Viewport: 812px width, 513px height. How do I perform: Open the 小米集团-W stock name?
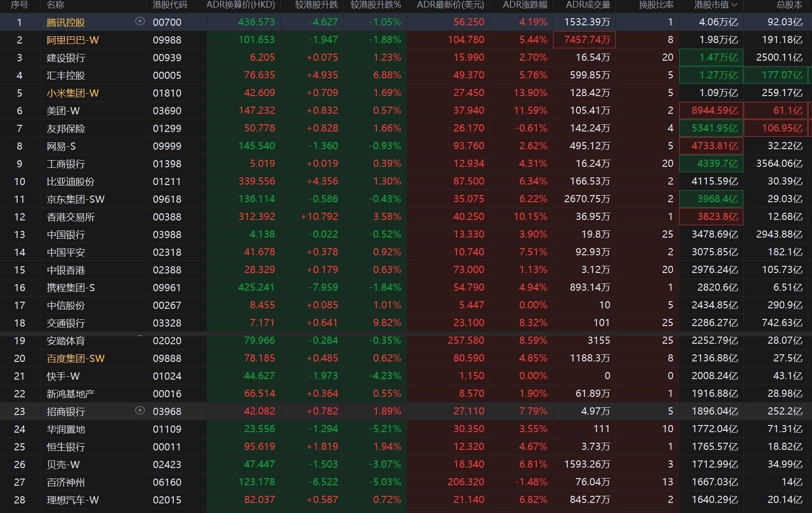[x=73, y=93]
